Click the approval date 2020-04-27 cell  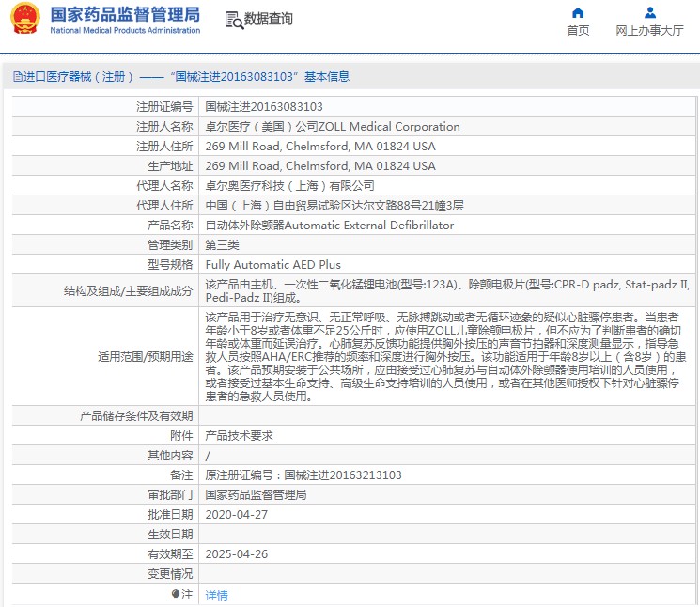(x=237, y=515)
